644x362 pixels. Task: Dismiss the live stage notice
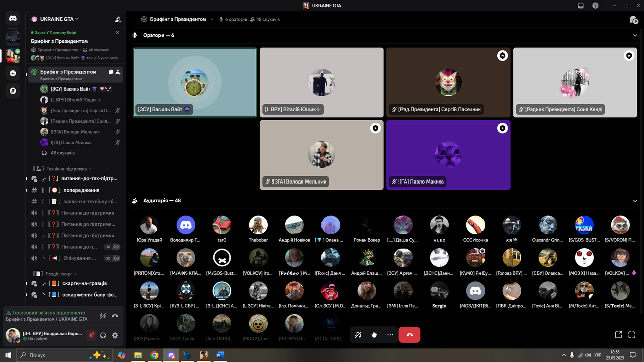pyautogui.click(x=118, y=33)
